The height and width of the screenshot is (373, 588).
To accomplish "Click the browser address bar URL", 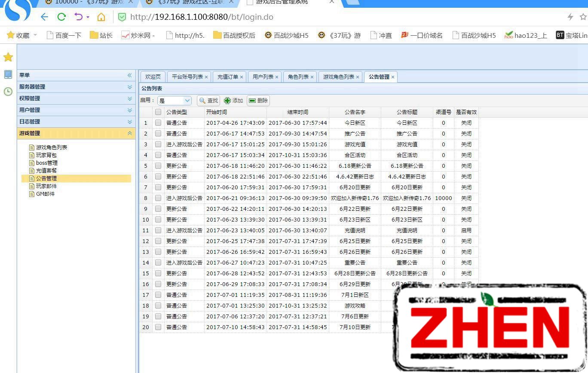I will point(202,17).
